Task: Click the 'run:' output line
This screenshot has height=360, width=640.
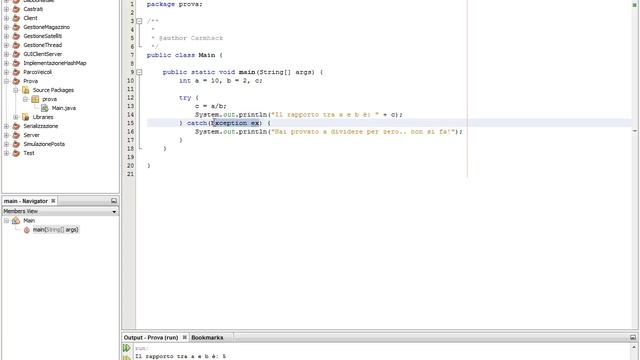Action: (142, 348)
